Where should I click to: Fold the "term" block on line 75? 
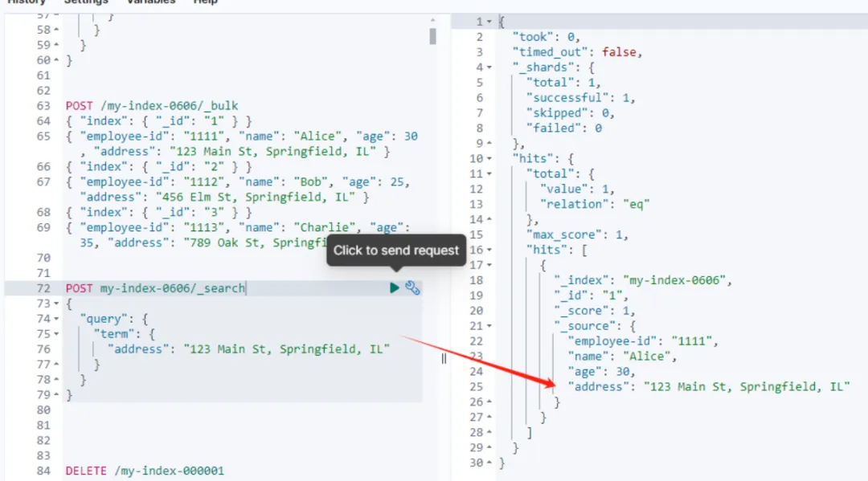(55, 334)
